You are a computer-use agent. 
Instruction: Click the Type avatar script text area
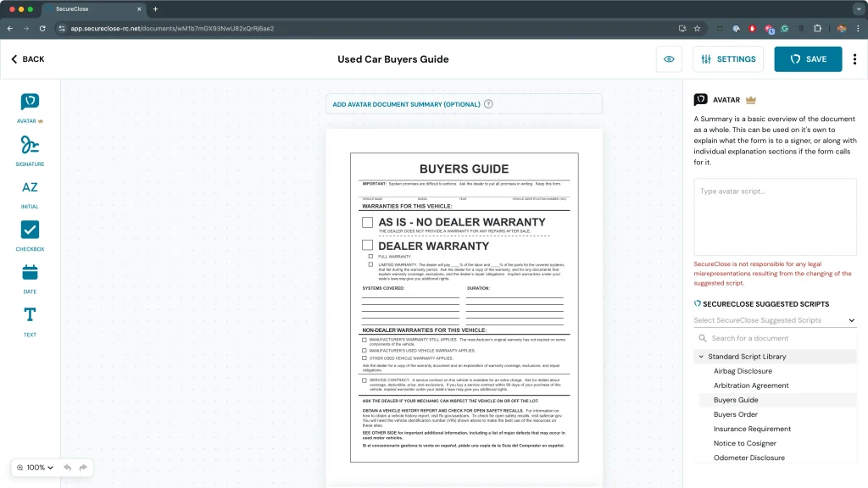pos(775,216)
